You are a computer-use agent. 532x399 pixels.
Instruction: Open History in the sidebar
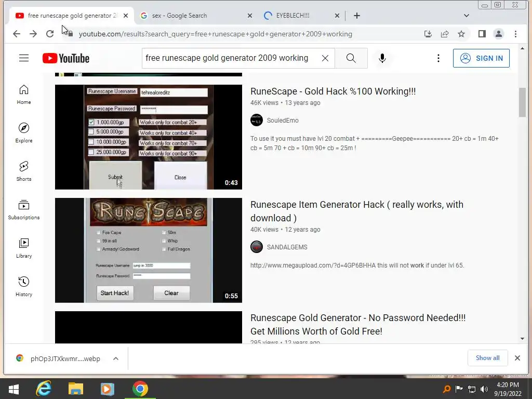[24, 287]
